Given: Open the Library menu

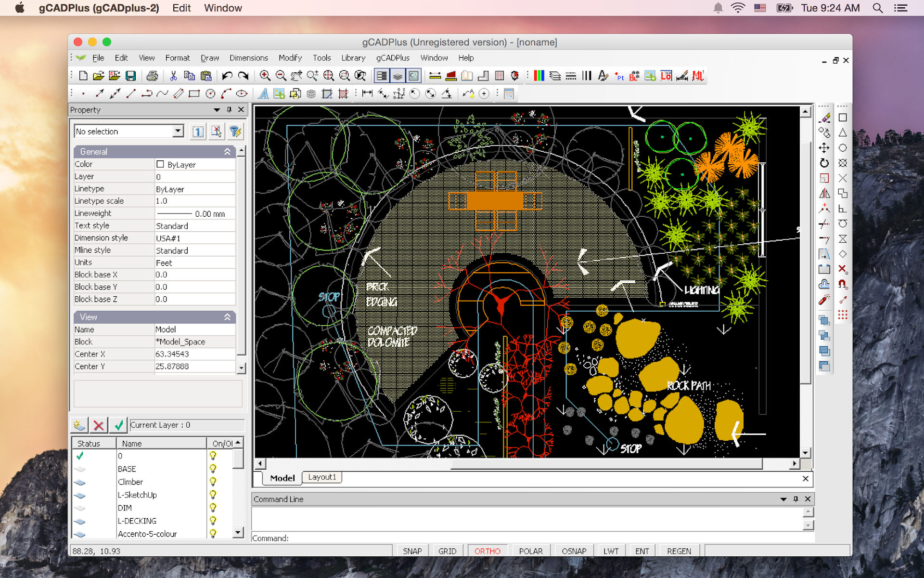Looking at the screenshot, I should click(x=353, y=58).
